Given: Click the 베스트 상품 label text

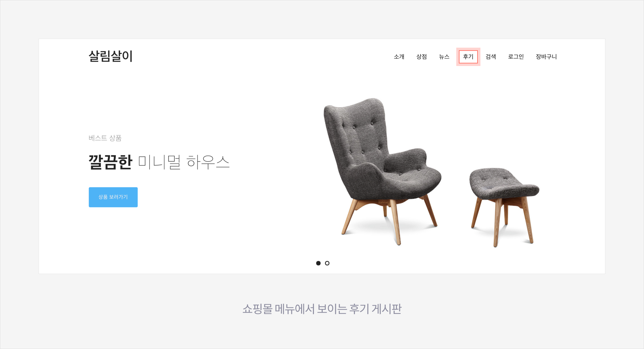Looking at the screenshot, I should (105, 138).
